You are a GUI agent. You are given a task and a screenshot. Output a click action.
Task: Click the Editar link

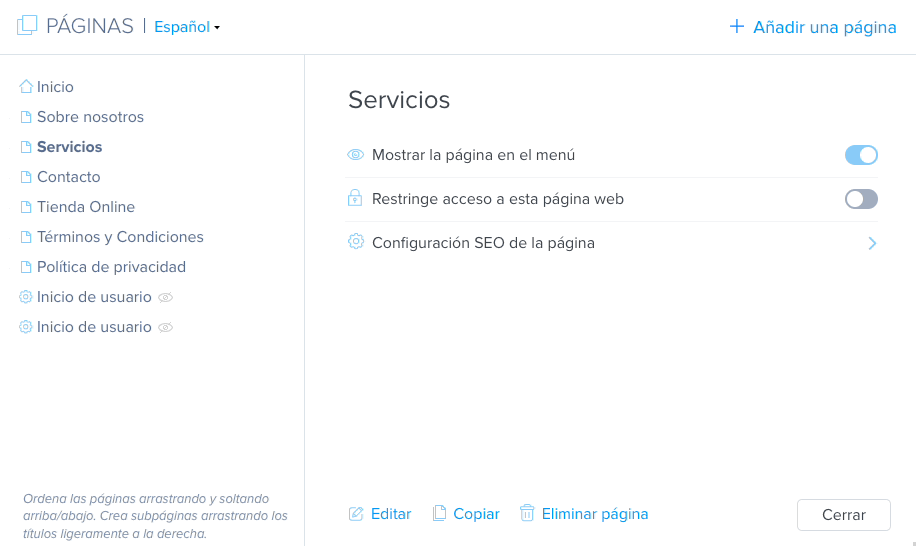391,514
